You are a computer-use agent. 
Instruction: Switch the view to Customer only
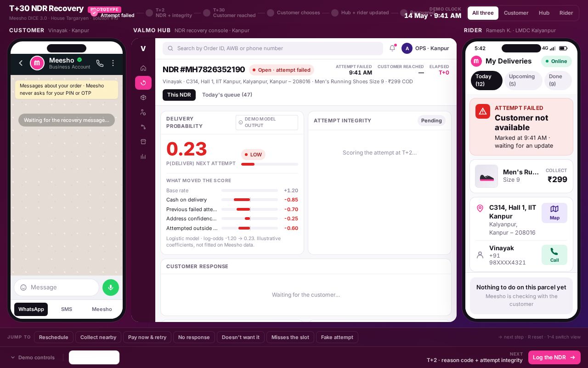516,13
